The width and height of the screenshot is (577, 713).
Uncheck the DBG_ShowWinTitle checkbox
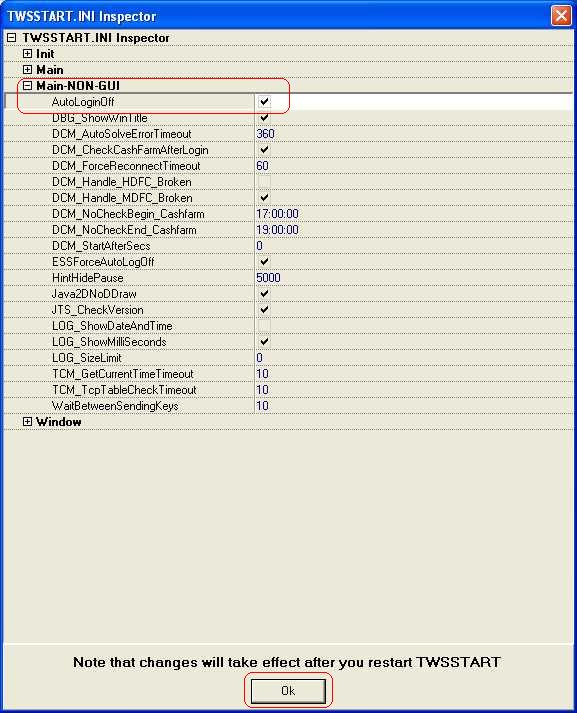pyautogui.click(x=264, y=118)
